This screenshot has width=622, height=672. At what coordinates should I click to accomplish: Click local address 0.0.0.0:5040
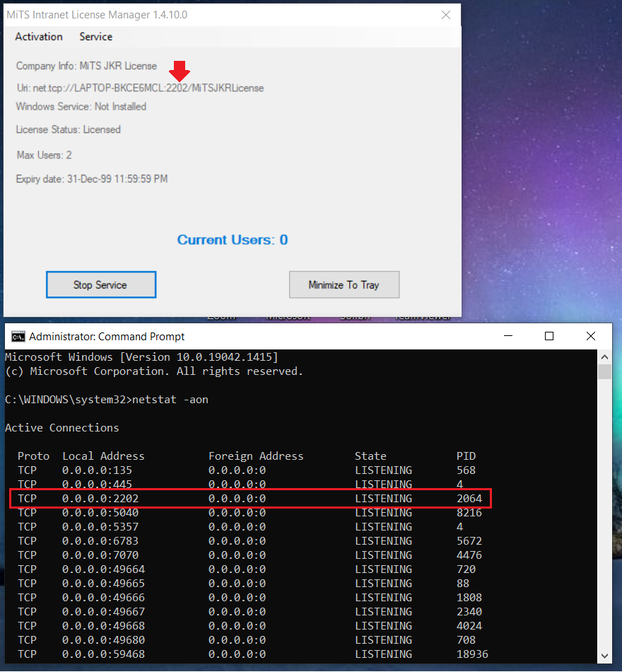[x=100, y=513]
